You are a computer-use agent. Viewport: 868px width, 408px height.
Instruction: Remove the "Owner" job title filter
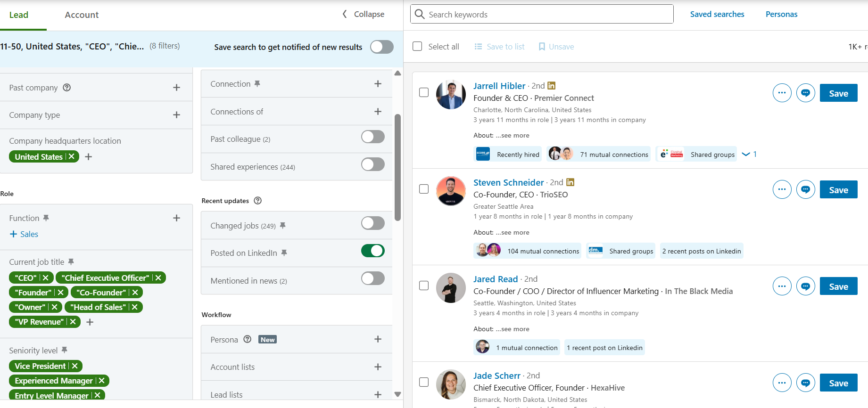click(x=55, y=307)
